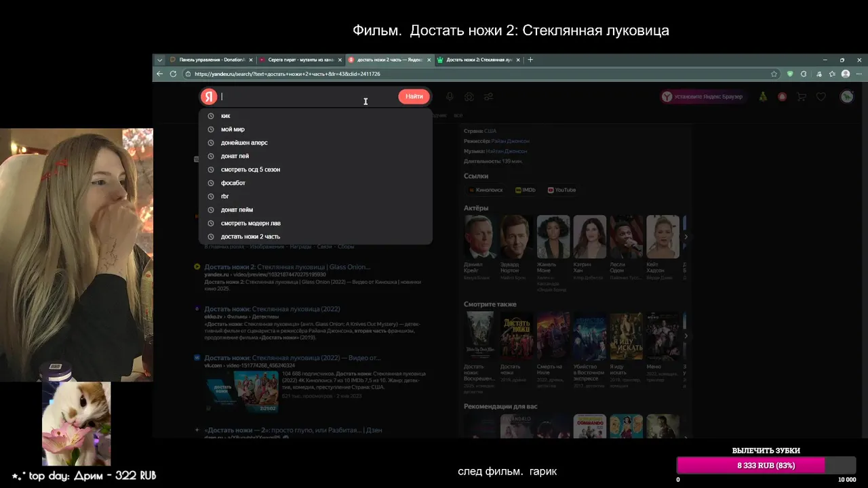Viewport: 868px width, 488px height.
Task: Click the red 'Найти' search button
Action: pos(414,96)
